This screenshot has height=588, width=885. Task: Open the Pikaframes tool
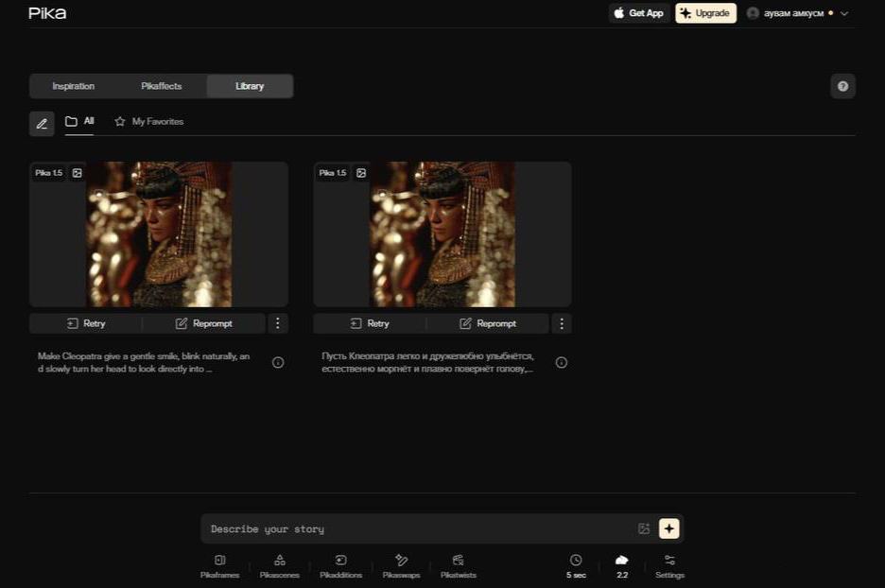tap(219, 565)
